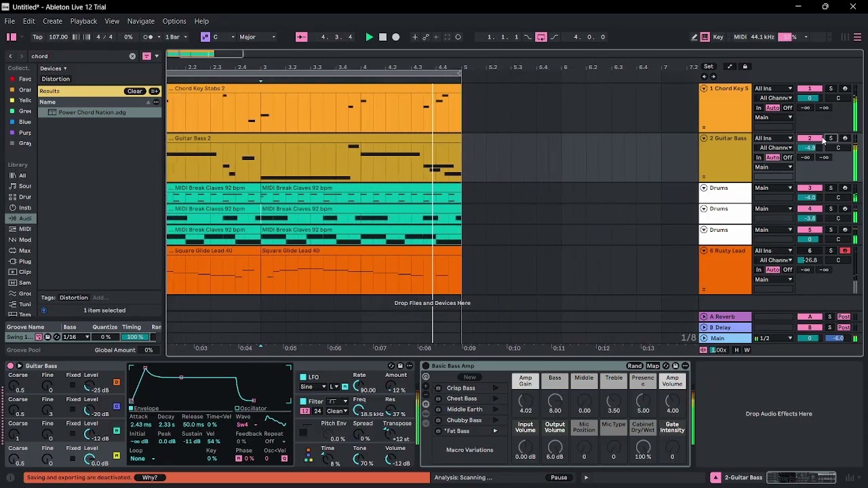The height and width of the screenshot is (488, 868).
Task: Expand the Devices filter dropdown
Action: click(53, 68)
